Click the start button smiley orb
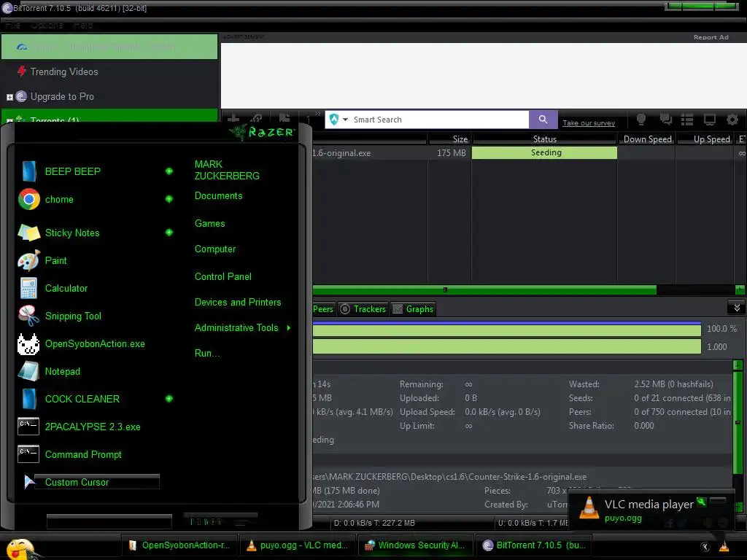Viewport: 747px width, 560px height. click(x=20, y=549)
